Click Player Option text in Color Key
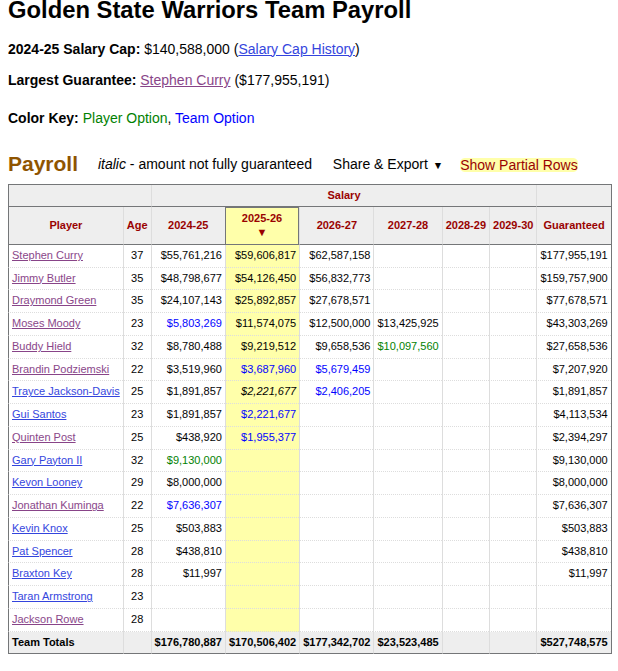618x671 pixels. pos(125,118)
